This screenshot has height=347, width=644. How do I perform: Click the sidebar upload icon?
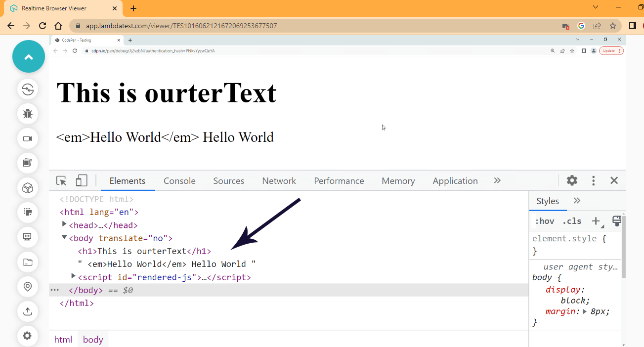pos(28,311)
